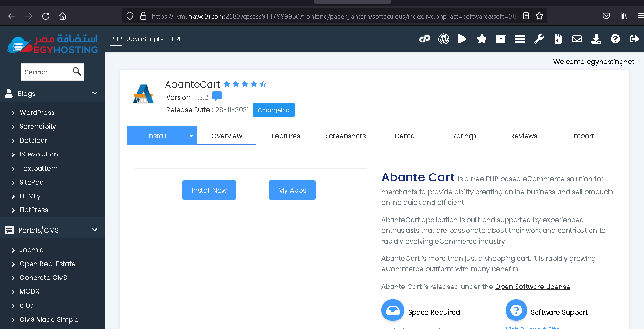644x329 pixels.
Task: Click browser reload button
Action: pos(46,16)
